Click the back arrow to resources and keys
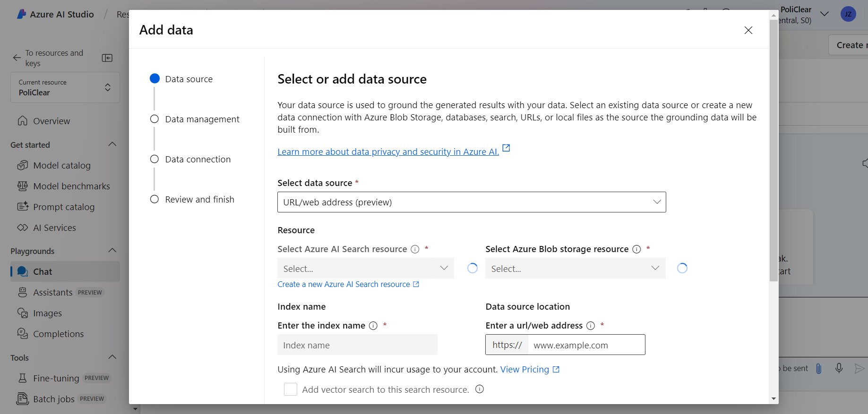The image size is (868, 414). pos(17,58)
